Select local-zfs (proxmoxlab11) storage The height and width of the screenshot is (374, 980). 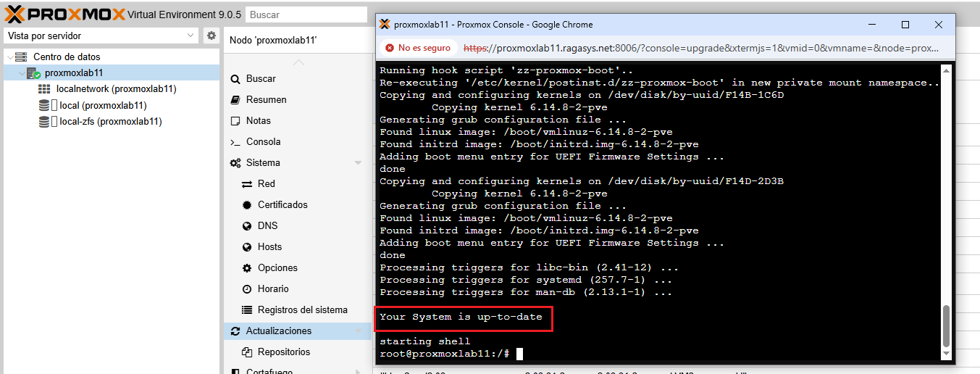(x=110, y=121)
